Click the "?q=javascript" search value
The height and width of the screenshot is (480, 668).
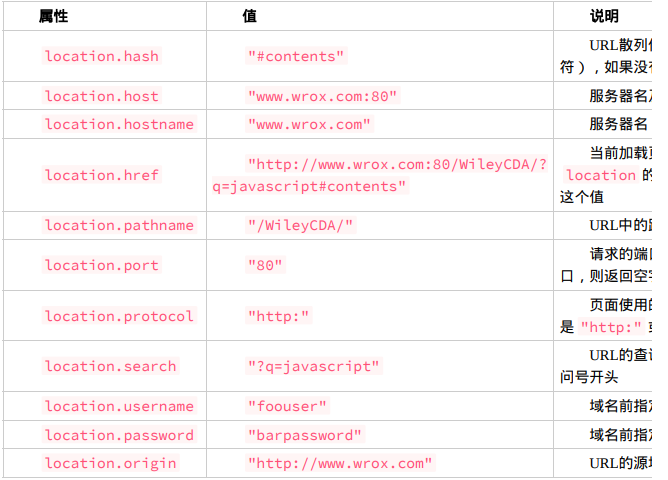[314, 366]
